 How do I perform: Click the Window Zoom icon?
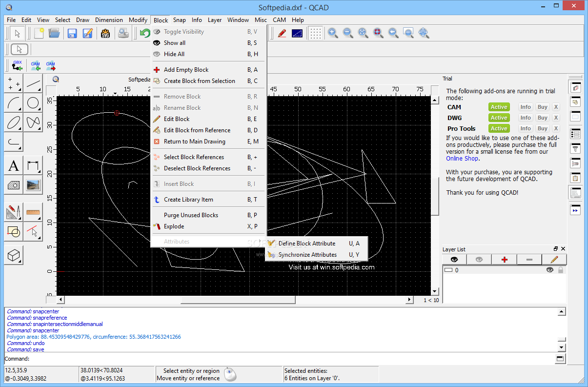[x=408, y=33]
